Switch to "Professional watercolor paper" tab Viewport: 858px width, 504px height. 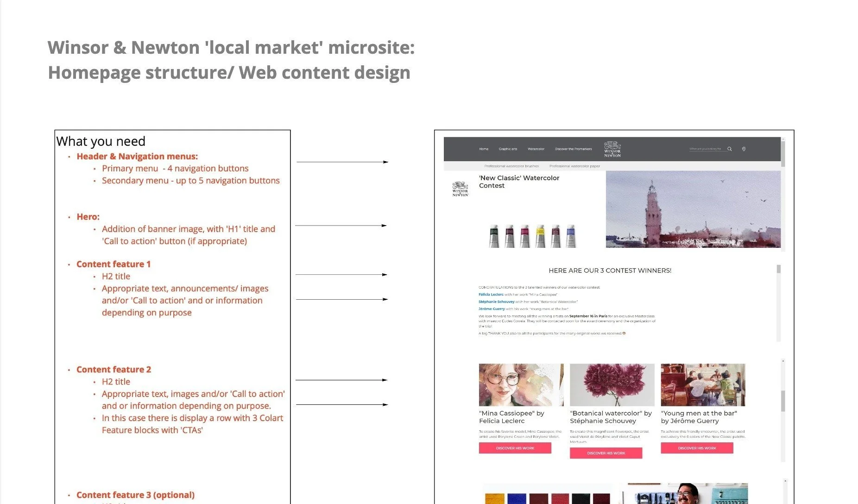[x=575, y=166]
